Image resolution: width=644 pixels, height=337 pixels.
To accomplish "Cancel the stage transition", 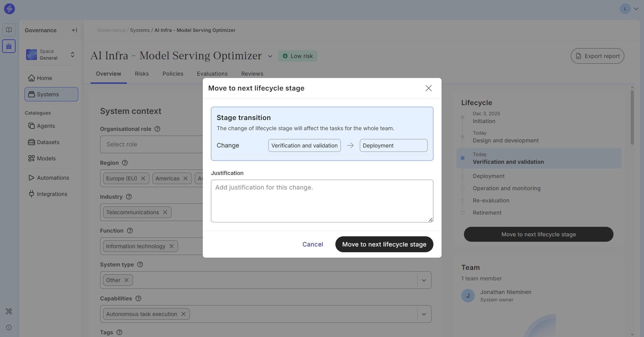I will [312, 244].
